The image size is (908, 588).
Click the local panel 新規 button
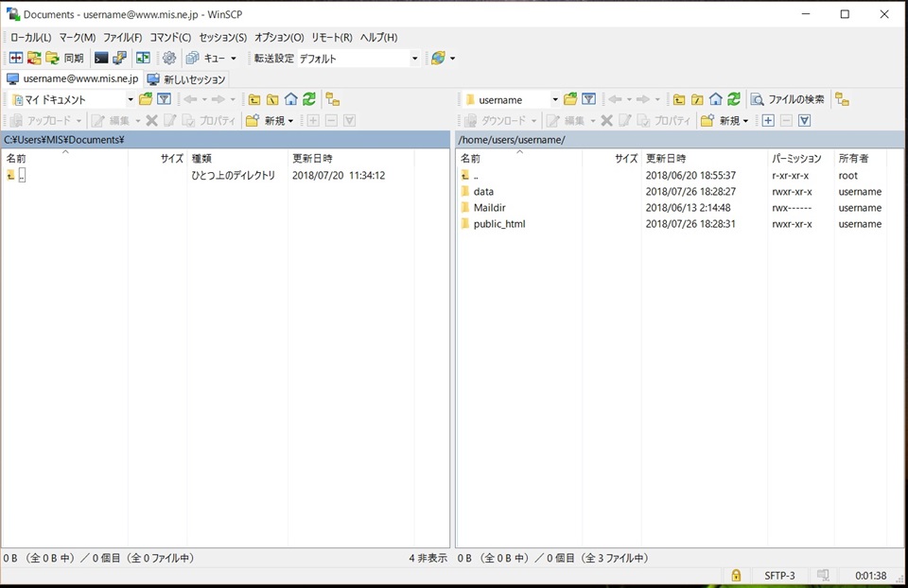(x=267, y=120)
